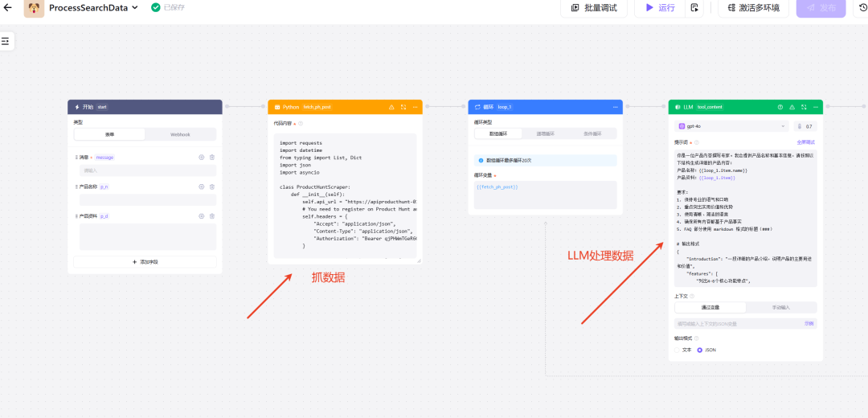868x418 pixels.
Task: Open the gpt-4o model dropdown
Action: pos(732,126)
